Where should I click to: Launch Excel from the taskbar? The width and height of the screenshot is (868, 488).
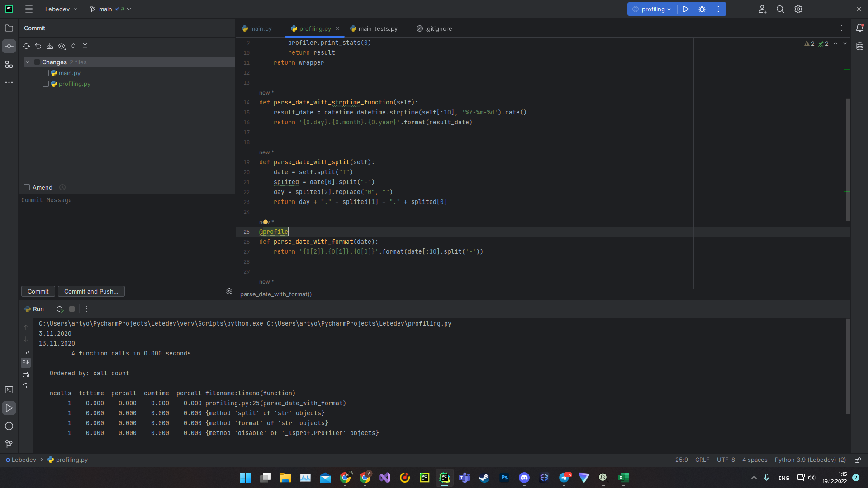pyautogui.click(x=623, y=477)
